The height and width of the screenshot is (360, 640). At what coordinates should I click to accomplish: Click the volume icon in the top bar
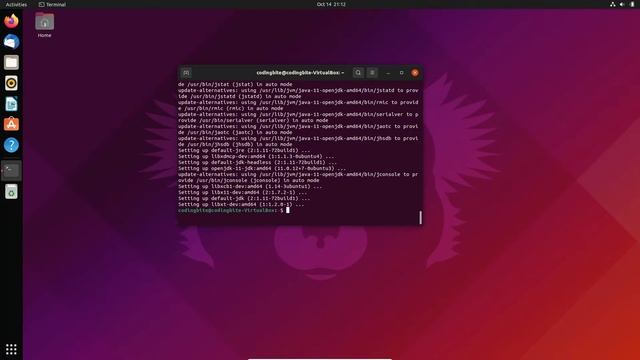click(x=622, y=4)
